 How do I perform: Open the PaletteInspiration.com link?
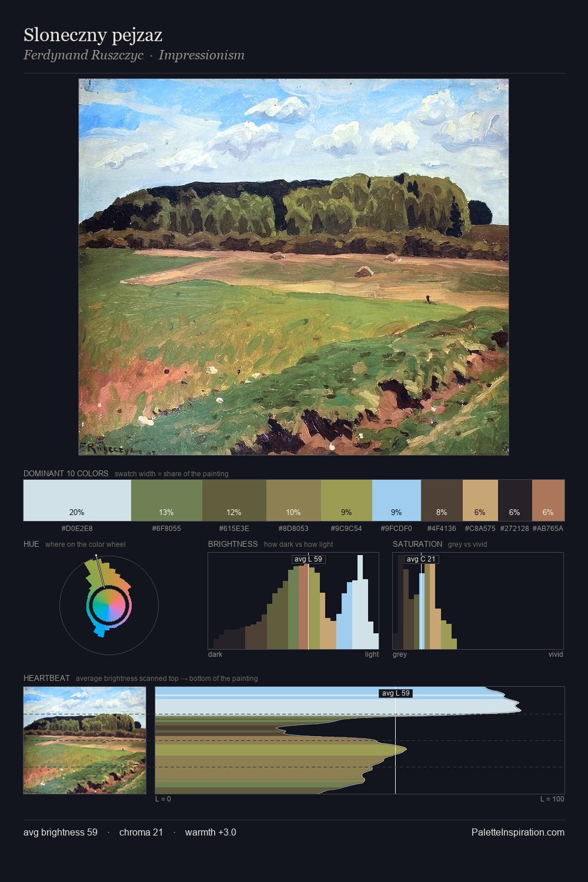tap(518, 832)
